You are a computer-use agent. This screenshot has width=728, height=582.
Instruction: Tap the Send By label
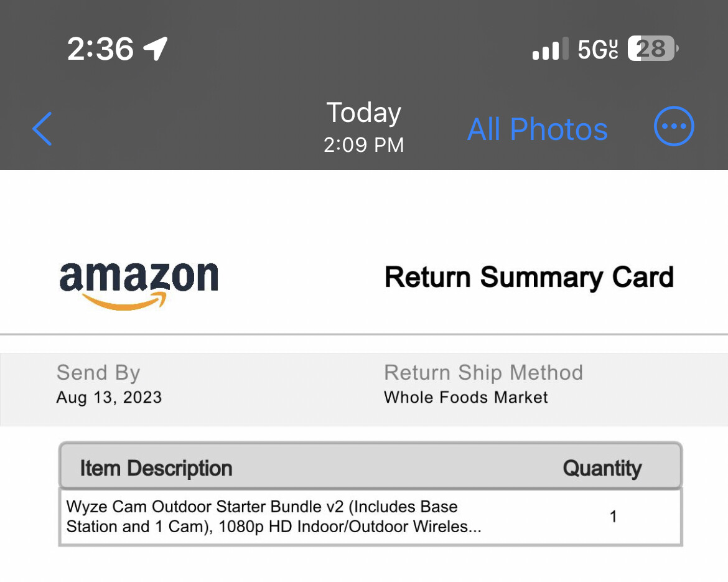click(x=98, y=372)
